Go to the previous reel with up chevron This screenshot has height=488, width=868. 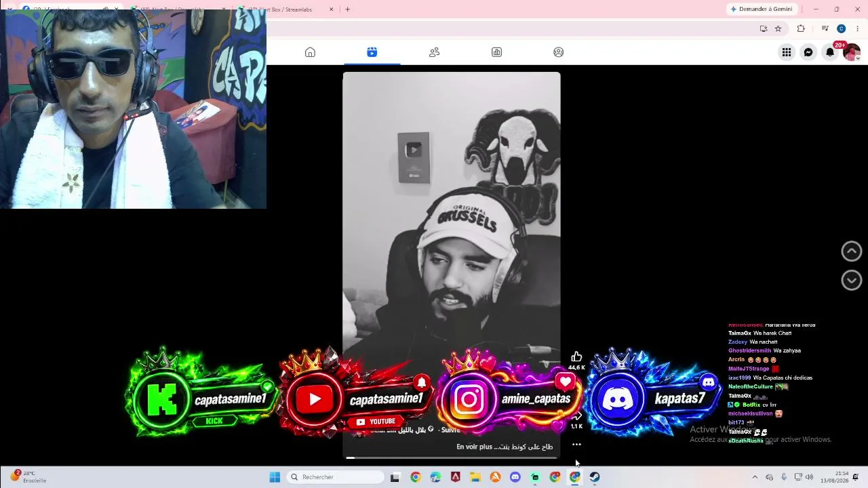[x=851, y=251]
